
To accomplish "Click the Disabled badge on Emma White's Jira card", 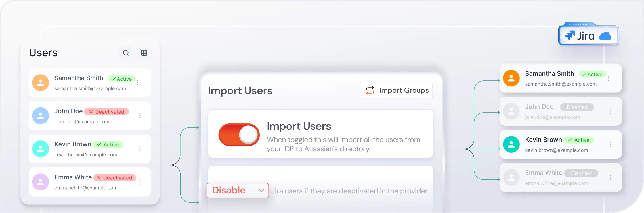I will point(581,173).
